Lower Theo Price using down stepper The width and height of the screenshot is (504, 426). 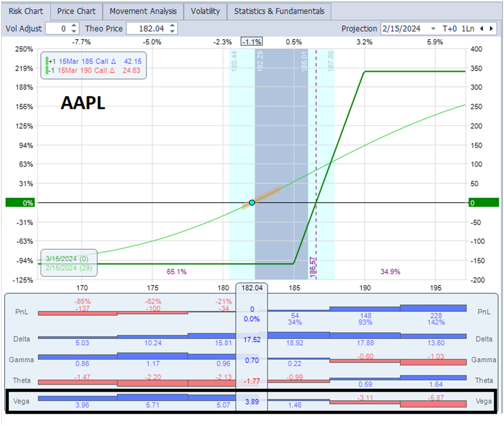coord(172,31)
